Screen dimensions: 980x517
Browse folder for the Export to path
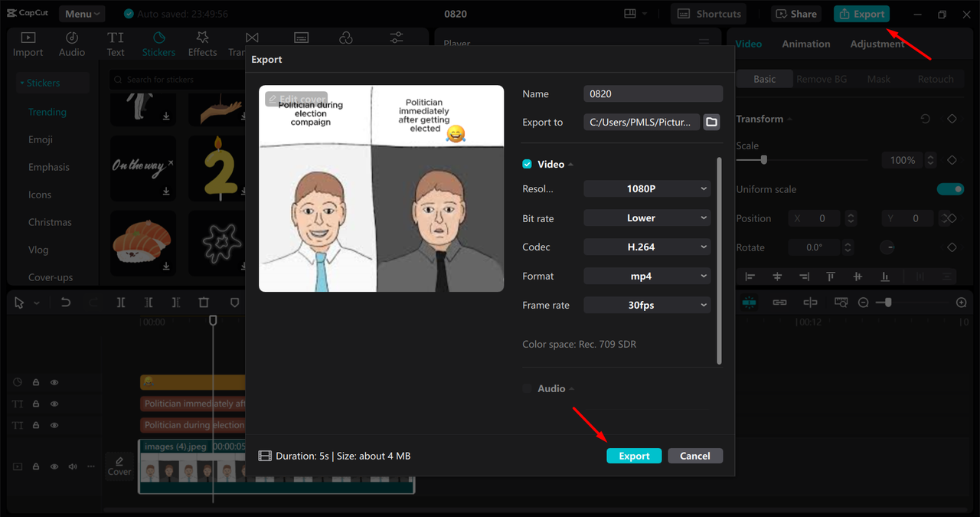pyautogui.click(x=711, y=122)
